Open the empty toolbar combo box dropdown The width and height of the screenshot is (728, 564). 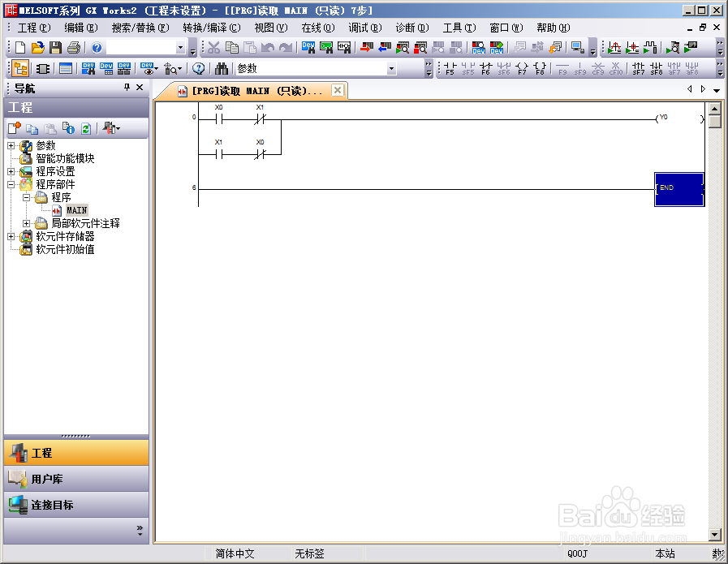click(x=180, y=47)
